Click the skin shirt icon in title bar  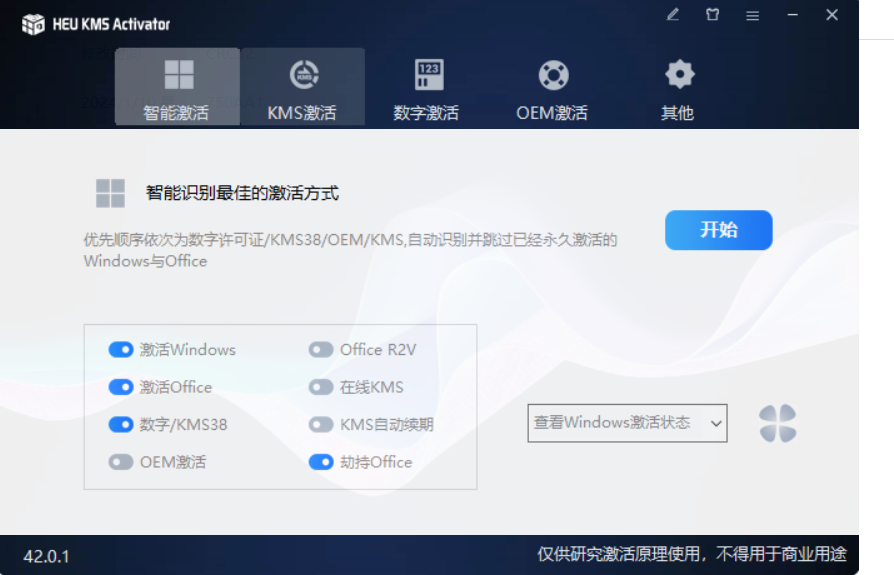713,15
